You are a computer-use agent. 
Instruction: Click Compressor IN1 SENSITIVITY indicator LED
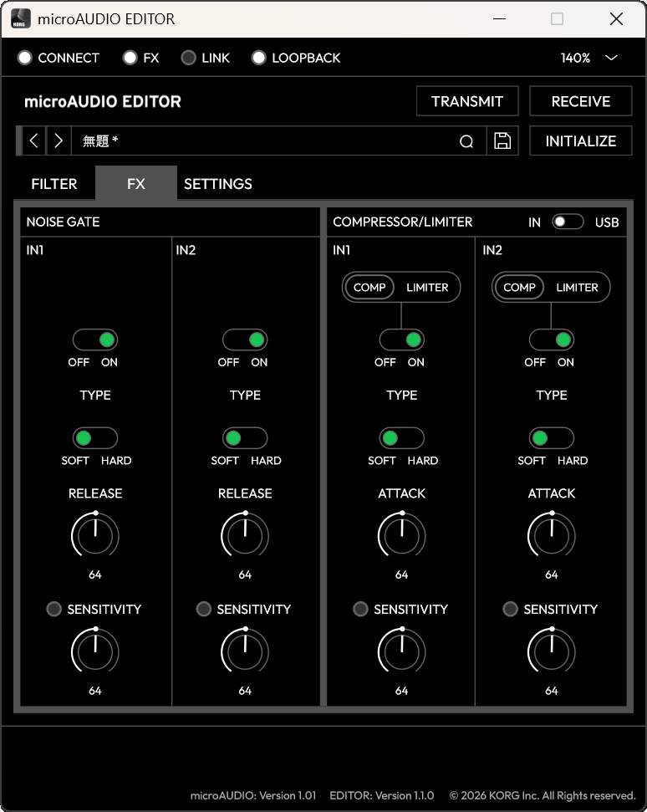click(x=361, y=609)
